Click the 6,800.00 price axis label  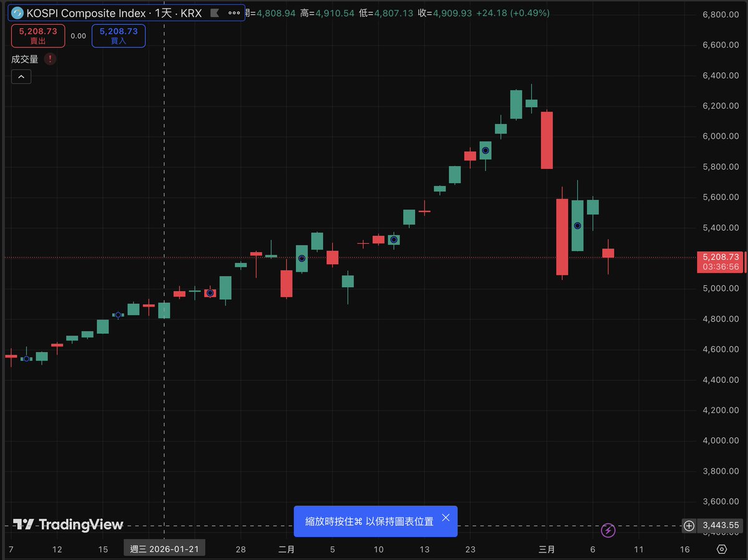(721, 14)
